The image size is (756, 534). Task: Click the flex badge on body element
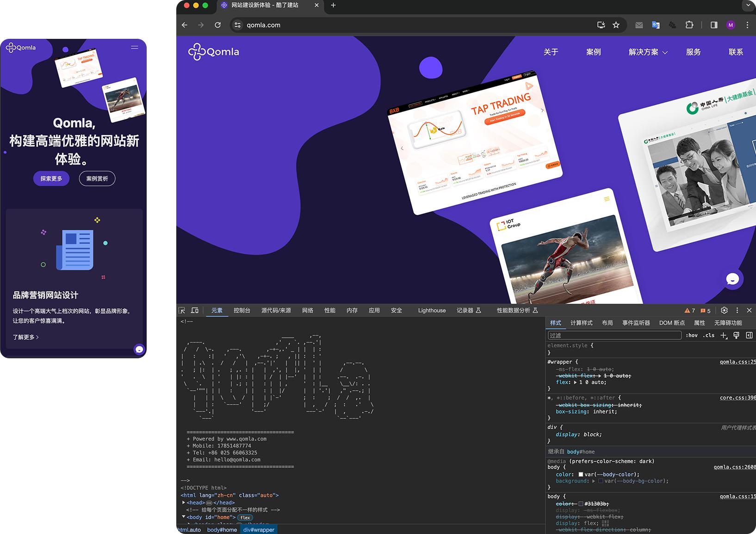tap(245, 517)
